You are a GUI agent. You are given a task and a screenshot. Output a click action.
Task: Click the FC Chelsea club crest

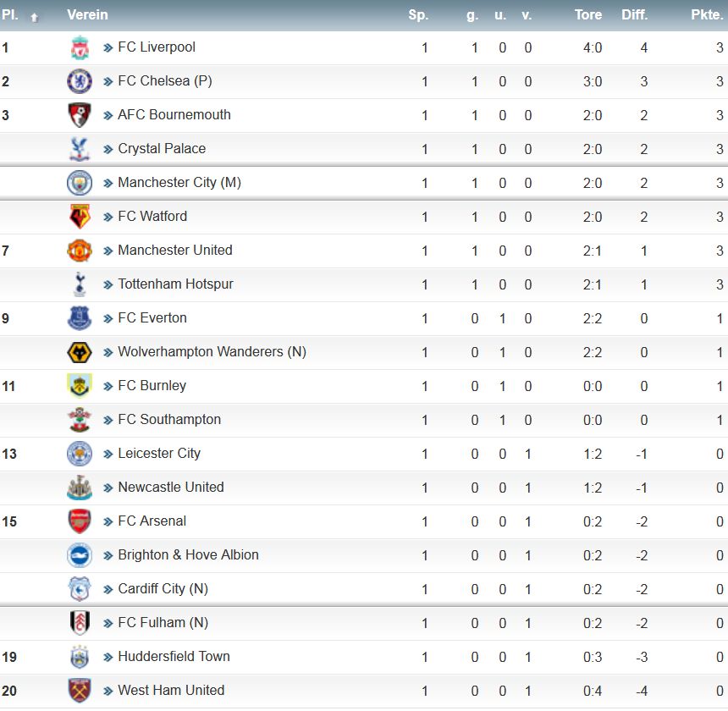tap(80, 81)
